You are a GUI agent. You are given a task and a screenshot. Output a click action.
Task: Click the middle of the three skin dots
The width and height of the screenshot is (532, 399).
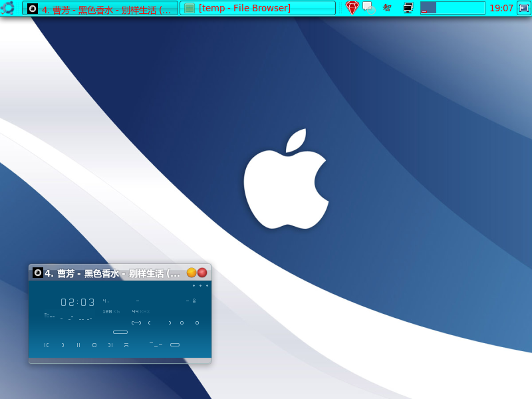(201, 286)
